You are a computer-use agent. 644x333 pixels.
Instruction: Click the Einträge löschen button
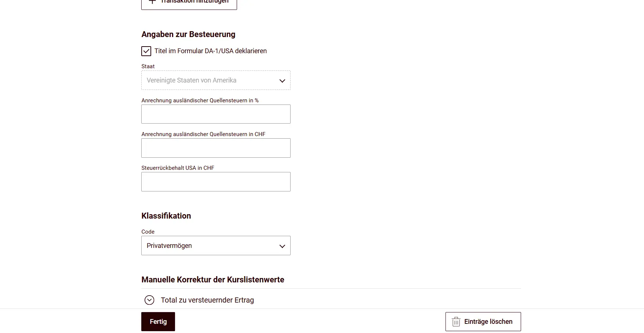point(483,321)
